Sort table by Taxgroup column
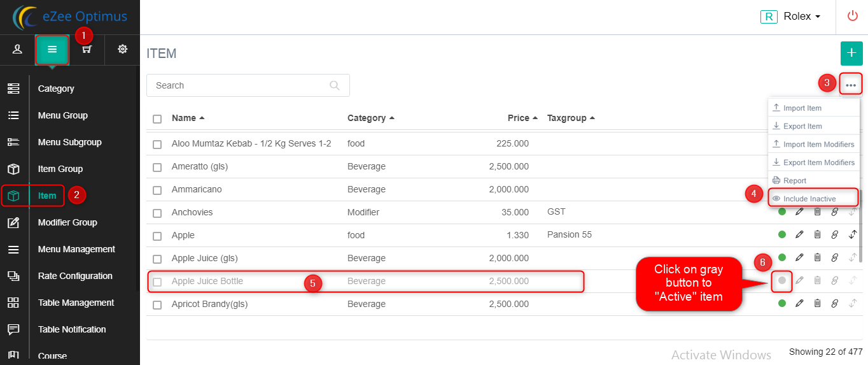 (571, 118)
